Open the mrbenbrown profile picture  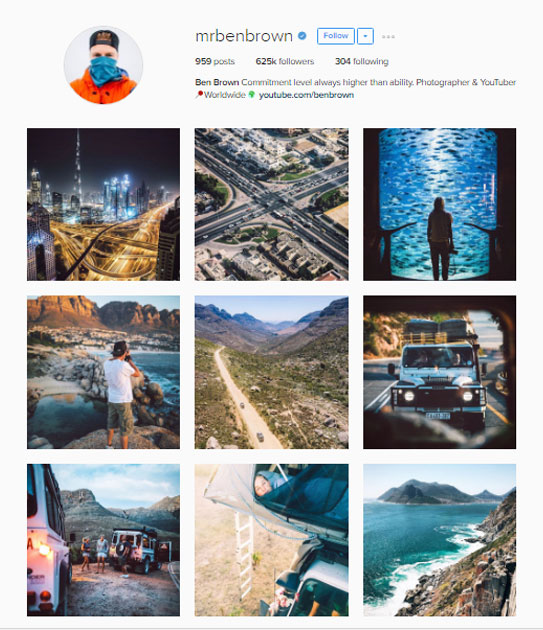pos(103,65)
